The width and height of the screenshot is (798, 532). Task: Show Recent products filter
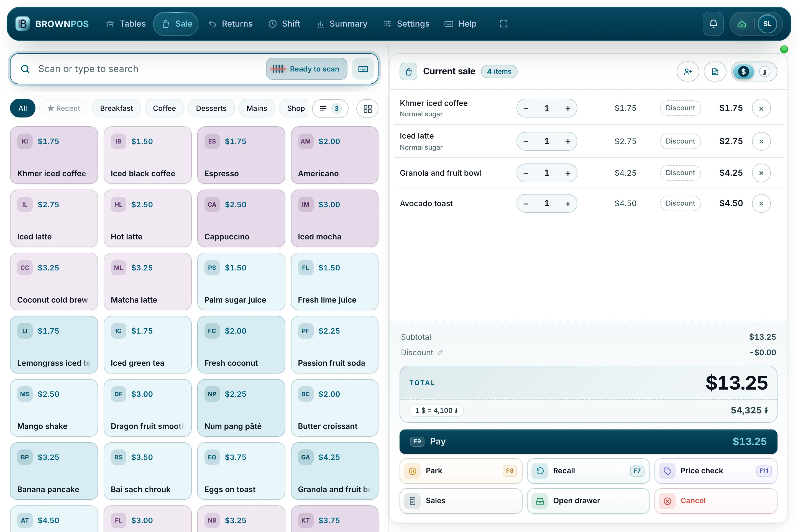click(x=63, y=109)
